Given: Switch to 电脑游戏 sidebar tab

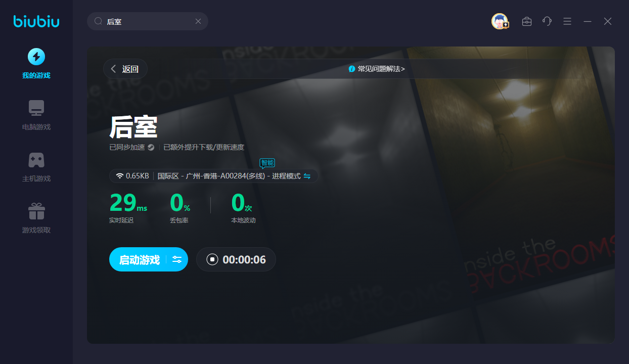Looking at the screenshot, I should 36,114.
